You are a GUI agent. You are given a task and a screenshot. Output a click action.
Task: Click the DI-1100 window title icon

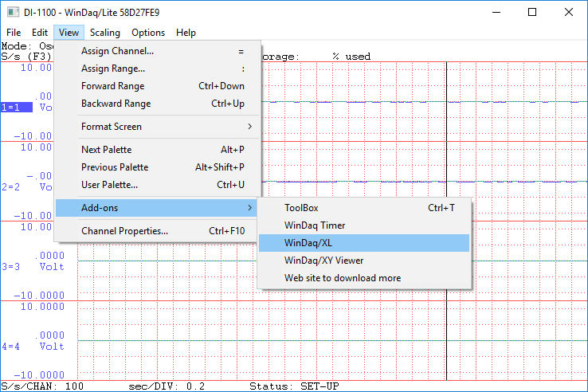[x=13, y=13]
